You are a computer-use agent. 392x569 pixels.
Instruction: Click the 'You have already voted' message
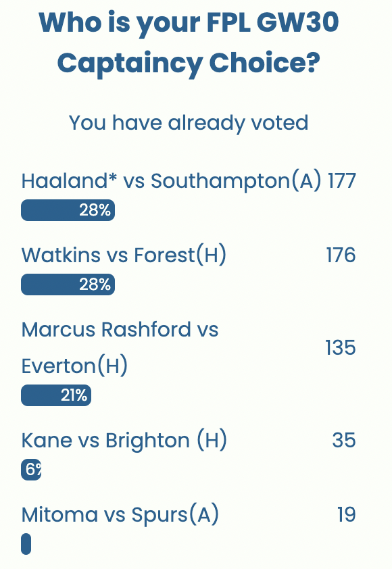point(188,123)
